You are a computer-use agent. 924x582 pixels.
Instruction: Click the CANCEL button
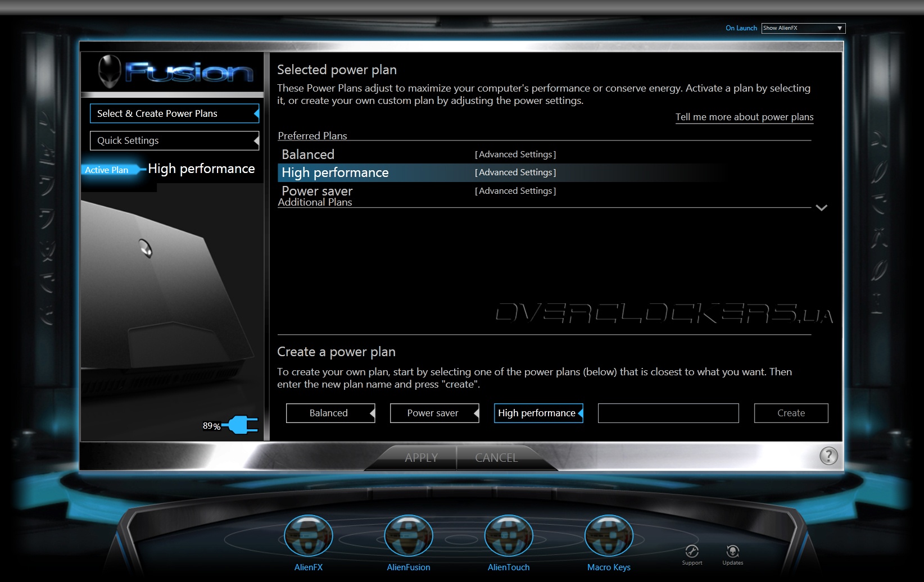tap(497, 458)
